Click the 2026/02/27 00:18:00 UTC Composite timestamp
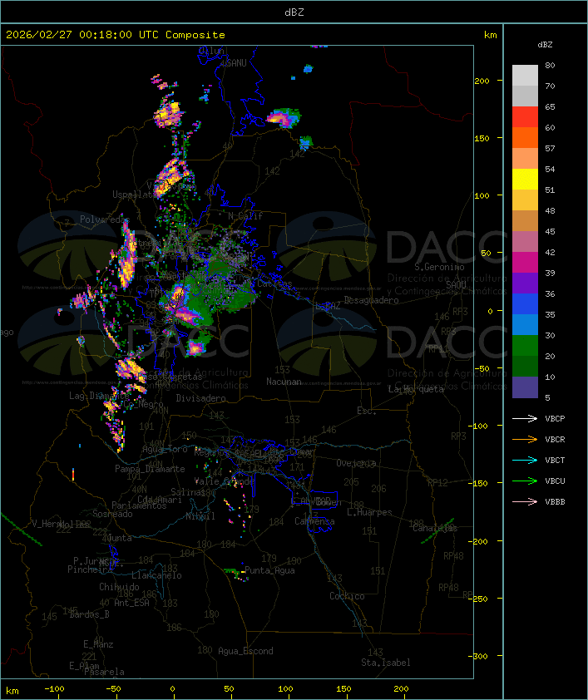 (116, 35)
